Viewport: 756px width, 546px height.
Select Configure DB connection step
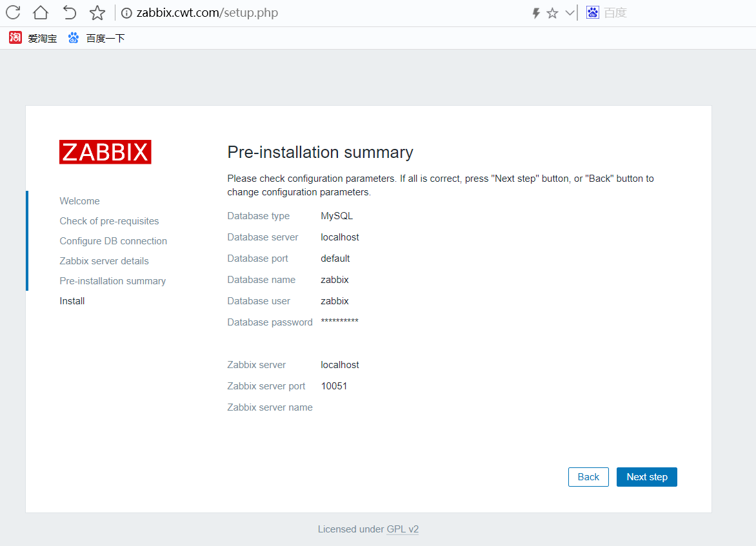[114, 241]
